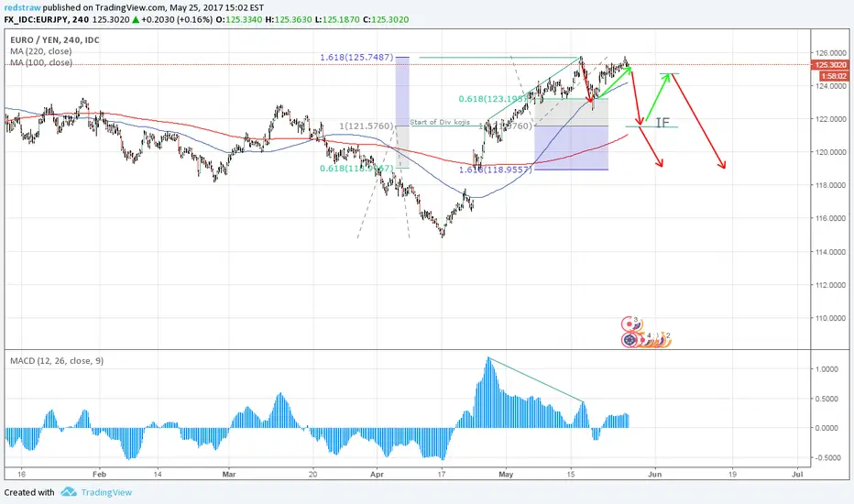Open the redstraw author profile link
Viewport: 854px width, 504px height.
[x=22, y=7]
